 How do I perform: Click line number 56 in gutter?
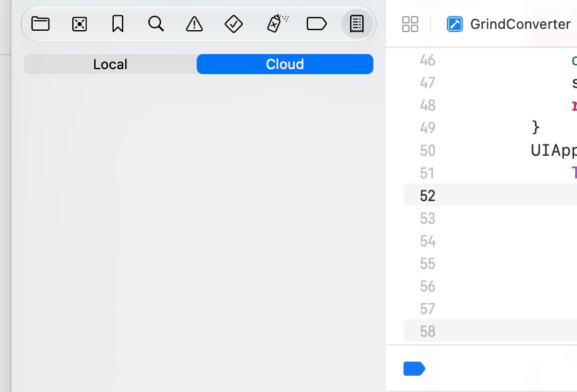[x=427, y=286]
